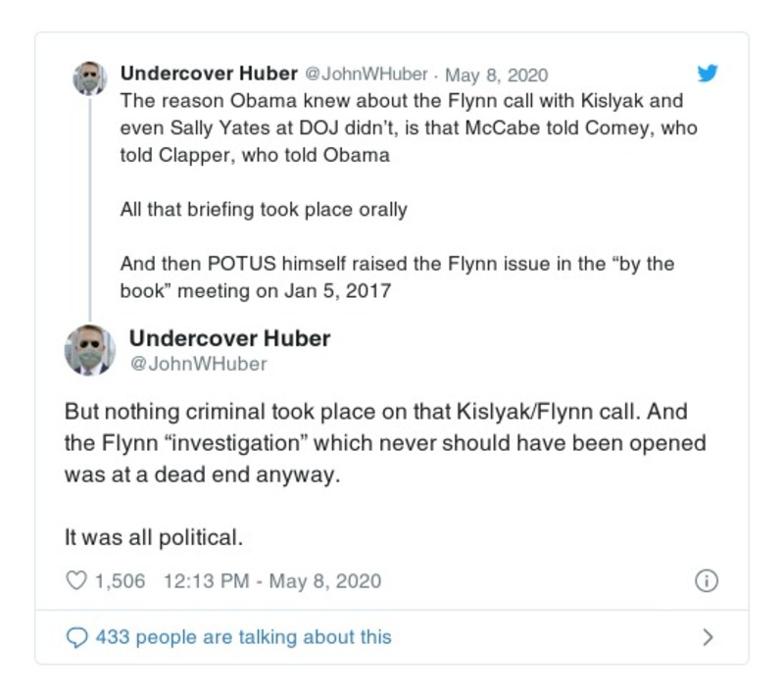The image size is (784, 698).
Task: Open the small avatar on the parent tweet
Action: click(x=90, y=77)
